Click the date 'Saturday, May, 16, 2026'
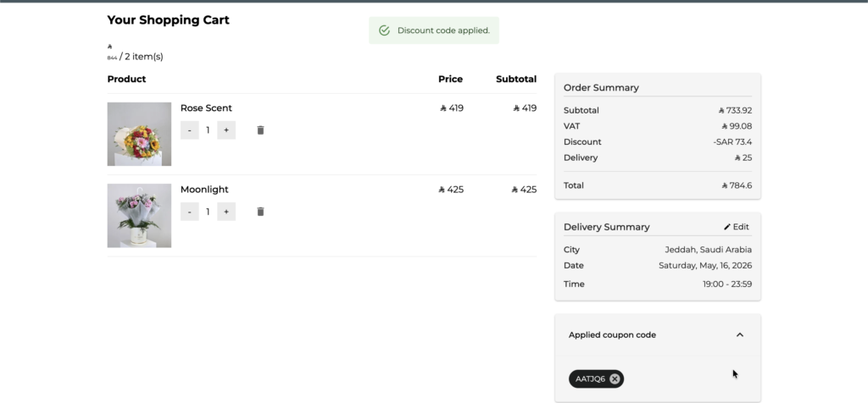Image resolution: width=868 pixels, height=403 pixels. tap(705, 265)
